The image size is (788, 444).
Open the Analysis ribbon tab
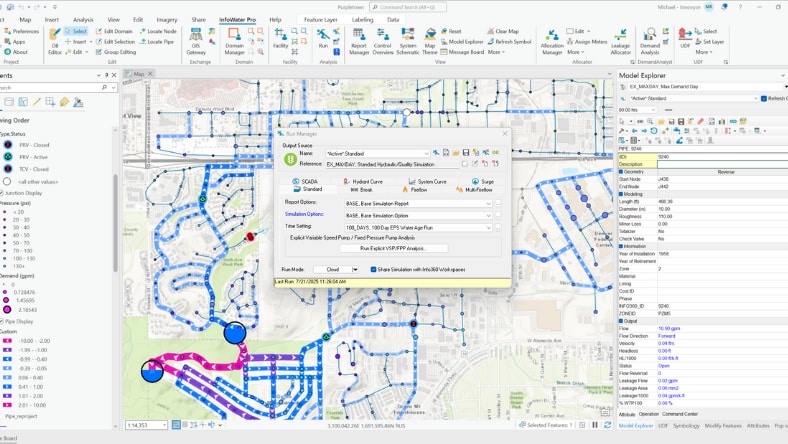(83, 20)
